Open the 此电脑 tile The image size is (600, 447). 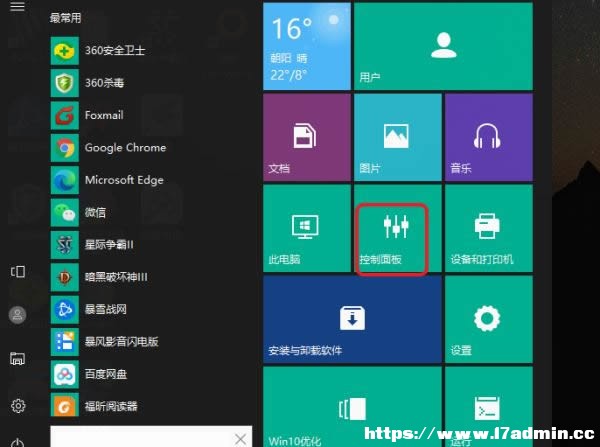[307, 228]
